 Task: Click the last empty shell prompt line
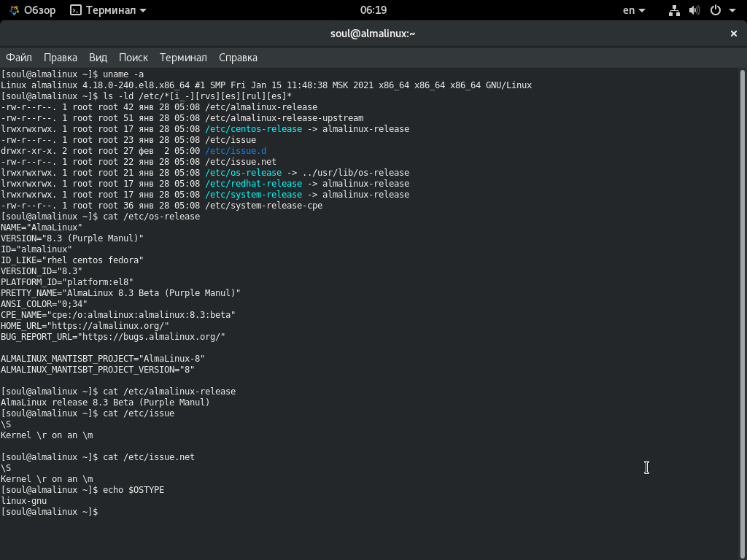click(50, 512)
